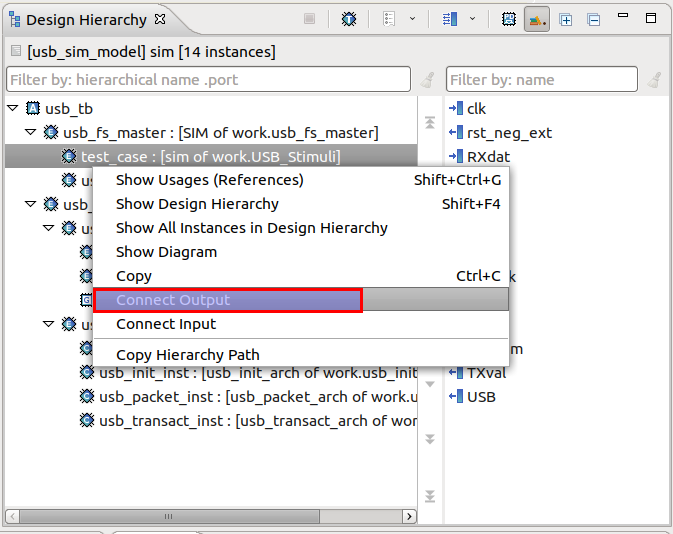Click the usb_packet_inst component icon

87,397
